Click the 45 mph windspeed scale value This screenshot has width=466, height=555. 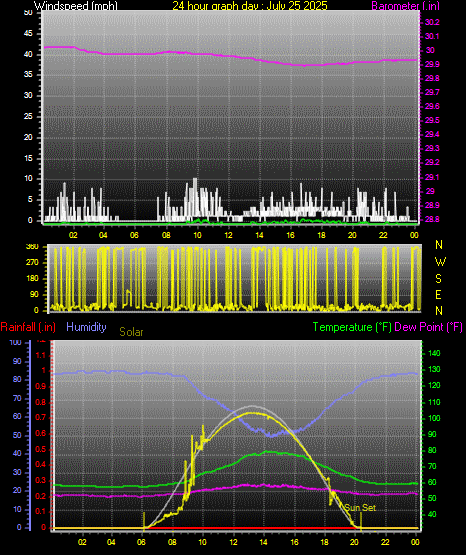28,34
